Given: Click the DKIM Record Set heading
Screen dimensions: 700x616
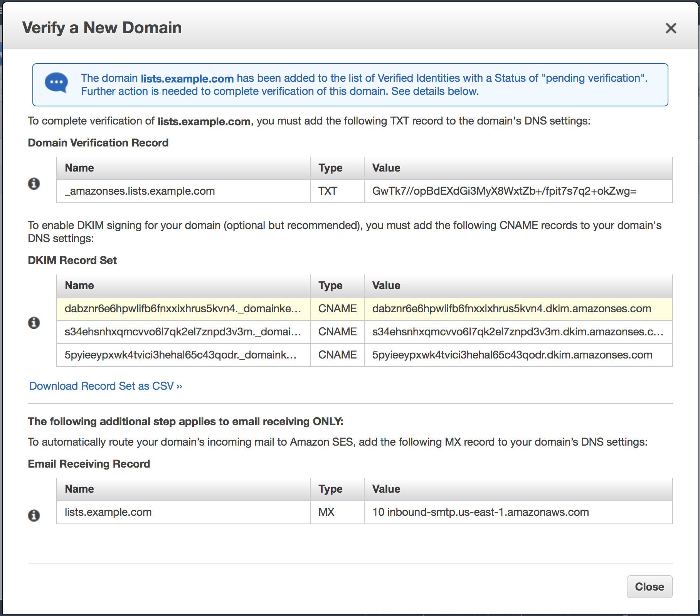Looking at the screenshot, I should point(72,260).
